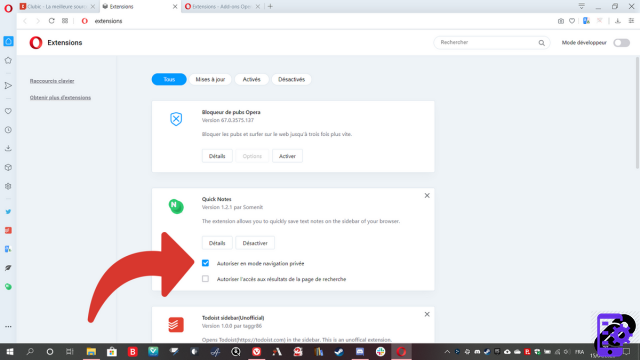
Task: Open Settings gear icon in sidebar
Action: pyautogui.click(x=8, y=186)
